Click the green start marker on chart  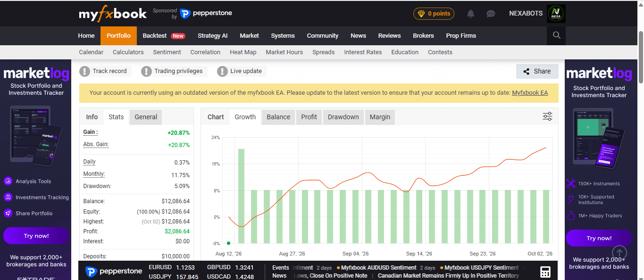[228, 243]
